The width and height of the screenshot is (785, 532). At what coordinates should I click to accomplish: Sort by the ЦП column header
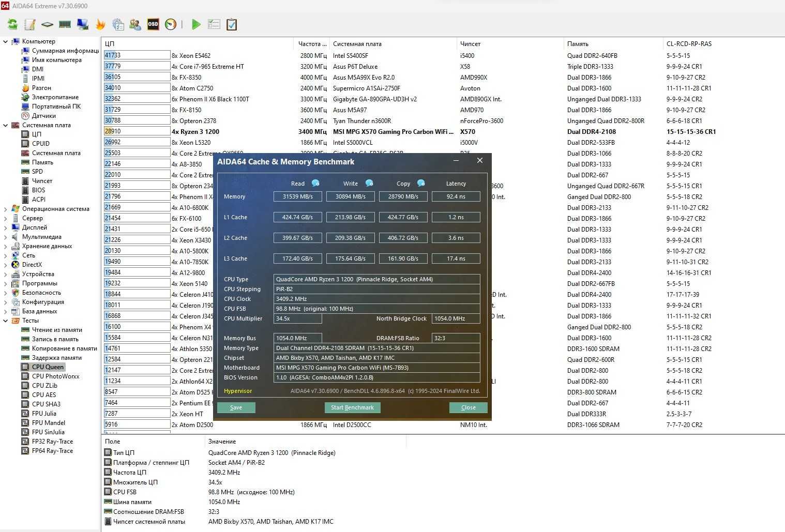(x=198, y=44)
